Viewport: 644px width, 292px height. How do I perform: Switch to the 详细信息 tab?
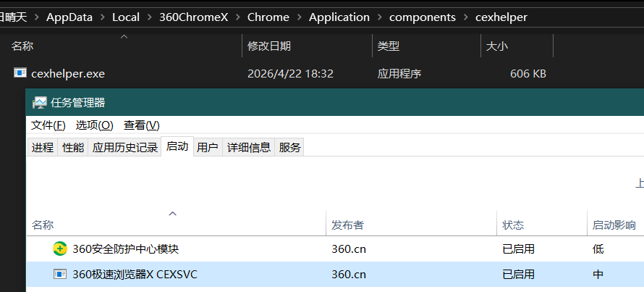pos(248,147)
